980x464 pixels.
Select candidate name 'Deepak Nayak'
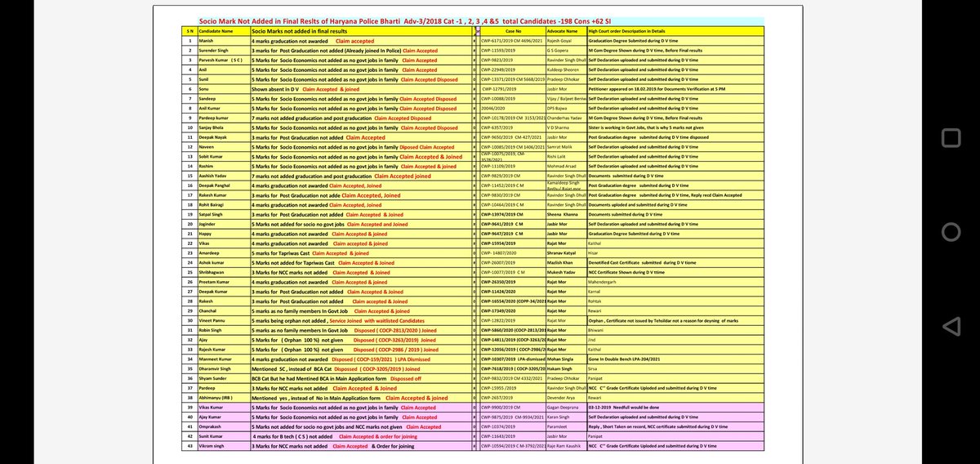coord(215,138)
